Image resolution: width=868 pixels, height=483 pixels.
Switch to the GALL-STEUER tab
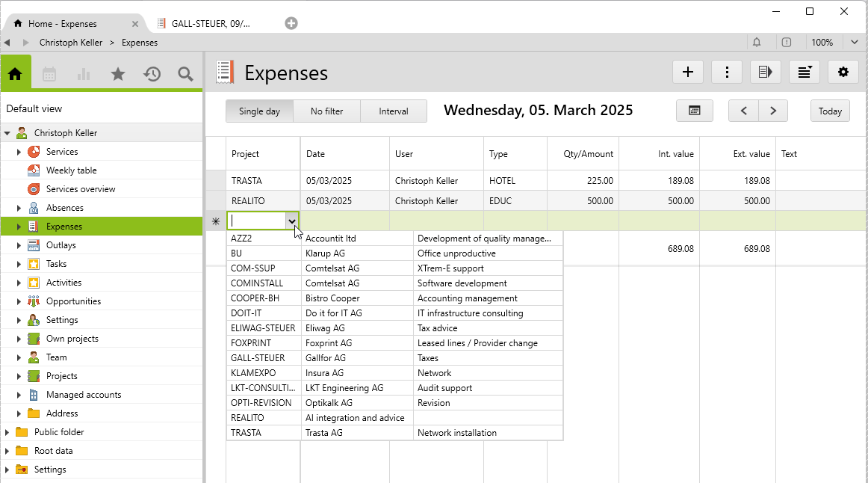(211, 23)
